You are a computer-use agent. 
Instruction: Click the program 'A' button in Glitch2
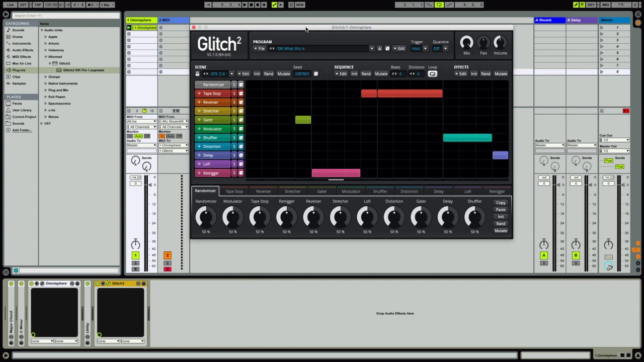(379, 49)
